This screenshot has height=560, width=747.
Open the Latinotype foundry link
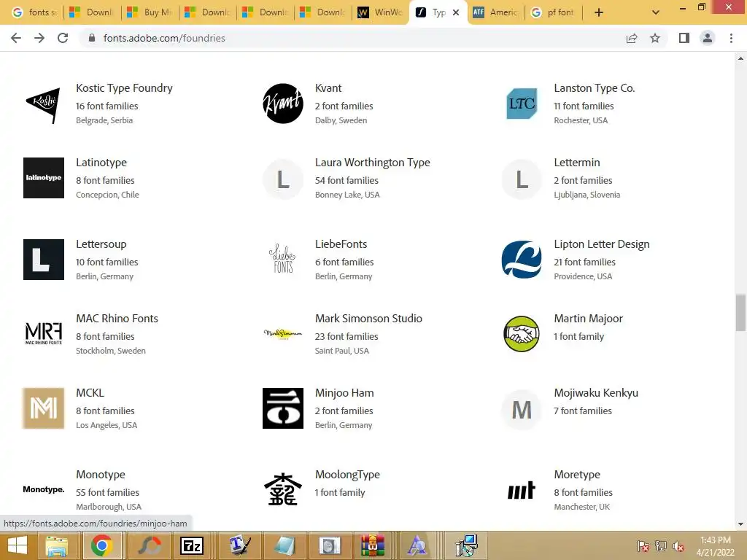(x=101, y=163)
